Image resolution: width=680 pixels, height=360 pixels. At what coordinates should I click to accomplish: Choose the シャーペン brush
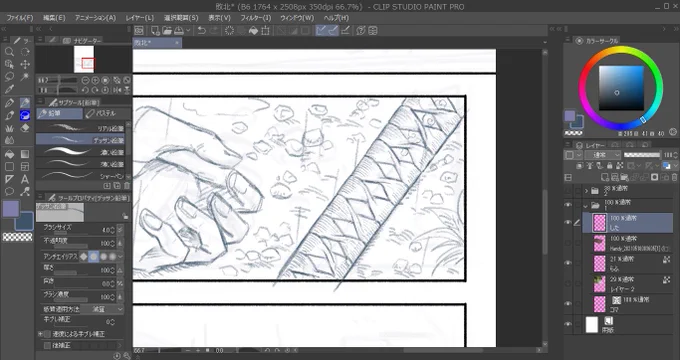80,176
